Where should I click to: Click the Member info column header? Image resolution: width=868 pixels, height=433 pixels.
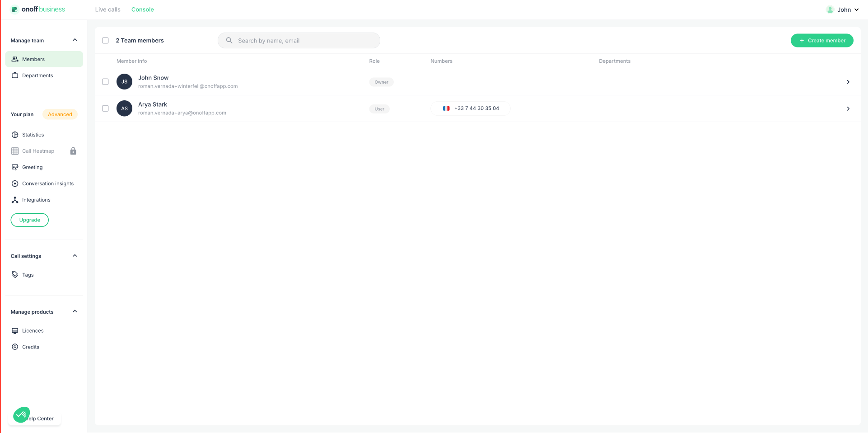tap(132, 61)
